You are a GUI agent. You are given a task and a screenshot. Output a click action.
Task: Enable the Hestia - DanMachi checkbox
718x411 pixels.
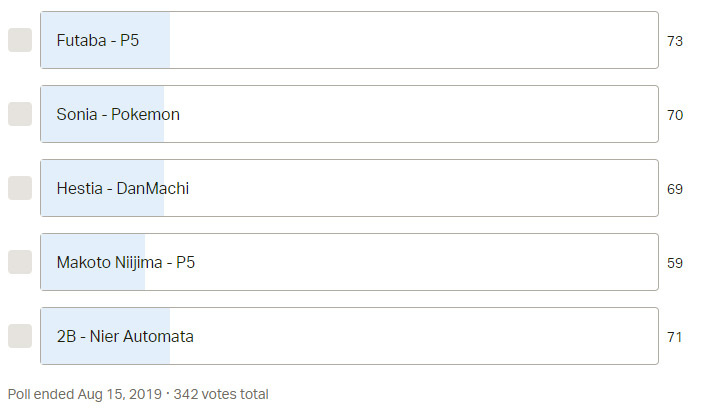(20, 188)
